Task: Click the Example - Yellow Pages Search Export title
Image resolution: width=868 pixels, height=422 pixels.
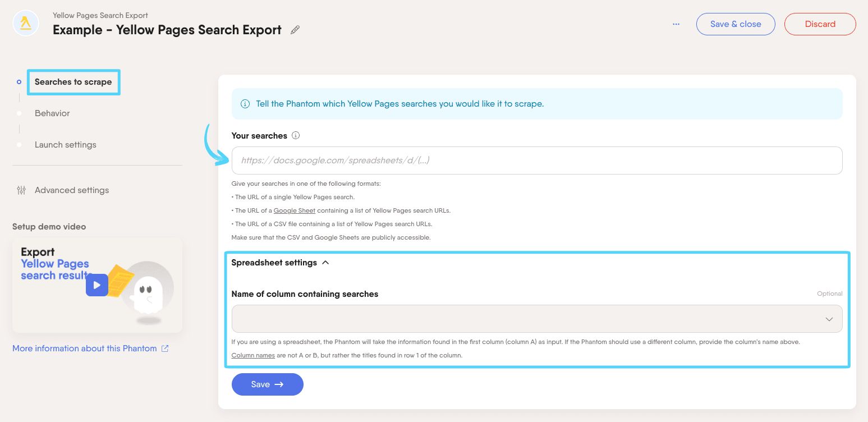Action: (x=167, y=30)
